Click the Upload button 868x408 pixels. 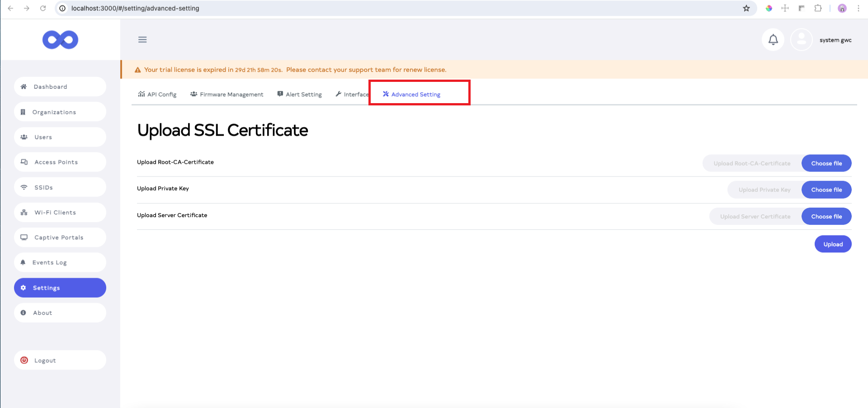833,244
